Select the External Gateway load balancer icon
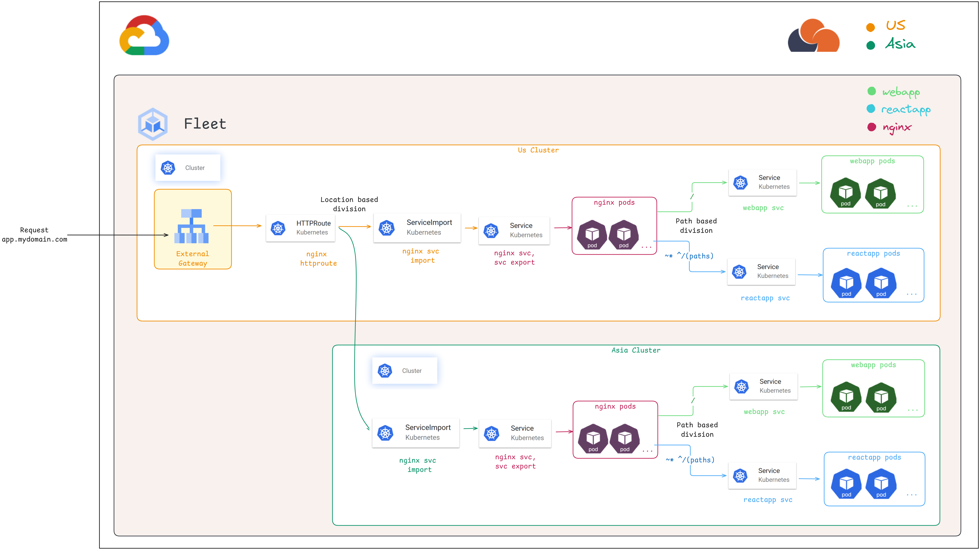The image size is (980, 550). 191,226
